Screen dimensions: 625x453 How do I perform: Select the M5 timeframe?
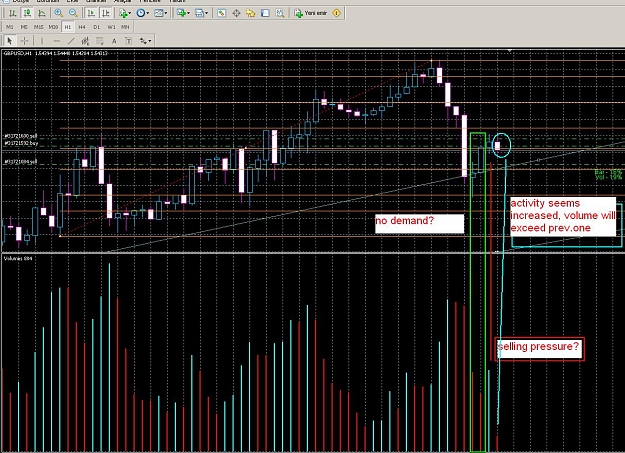(24, 27)
